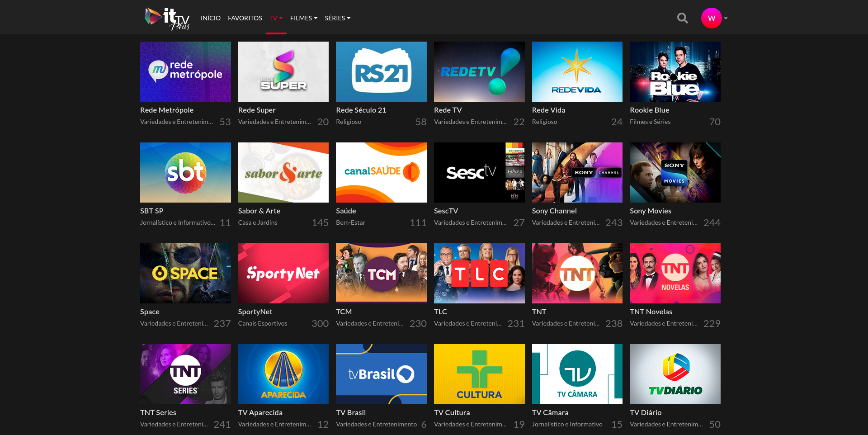Open the RedeTV channel thumbnail
Screen dimensions: 868x435
479,71
